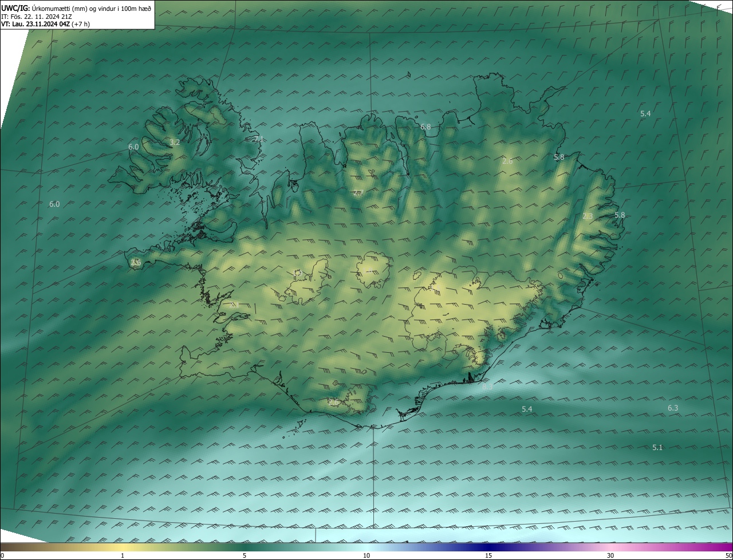Click the map value '2.3' in east Iceland
The height and width of the screenshot is (560, 733).
point(588,216)
